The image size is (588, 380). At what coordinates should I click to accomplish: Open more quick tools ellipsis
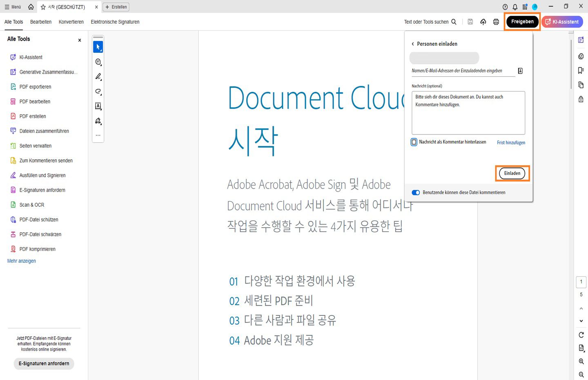98,135
